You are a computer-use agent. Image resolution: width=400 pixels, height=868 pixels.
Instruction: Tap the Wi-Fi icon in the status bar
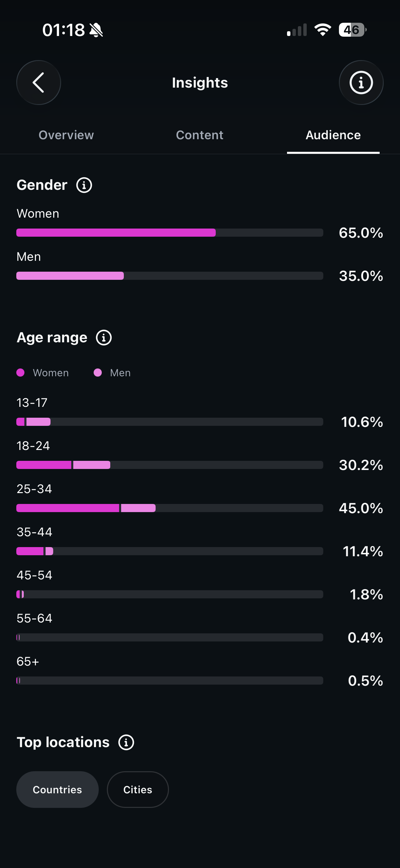tap(323, 30)
